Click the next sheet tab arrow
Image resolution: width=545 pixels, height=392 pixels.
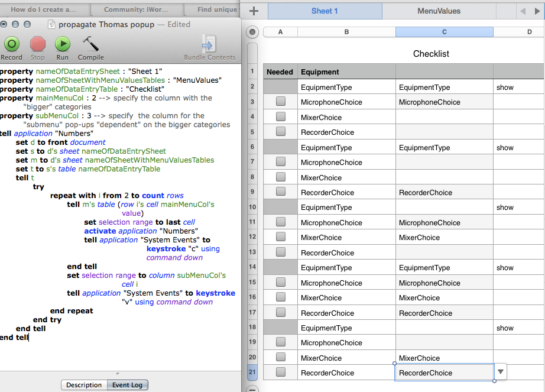[538, 11]
